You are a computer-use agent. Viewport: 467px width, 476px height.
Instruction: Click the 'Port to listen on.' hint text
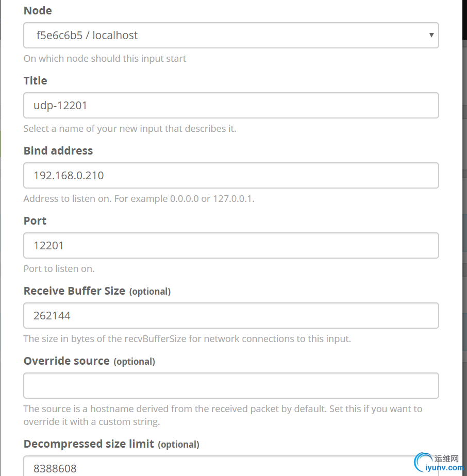click(x=59, y=269)
